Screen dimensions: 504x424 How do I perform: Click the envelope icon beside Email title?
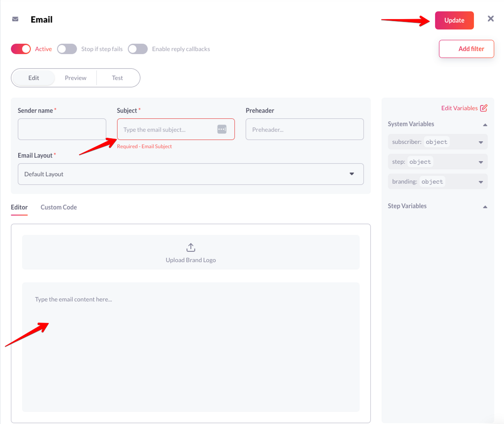click(x=15, y=19)
